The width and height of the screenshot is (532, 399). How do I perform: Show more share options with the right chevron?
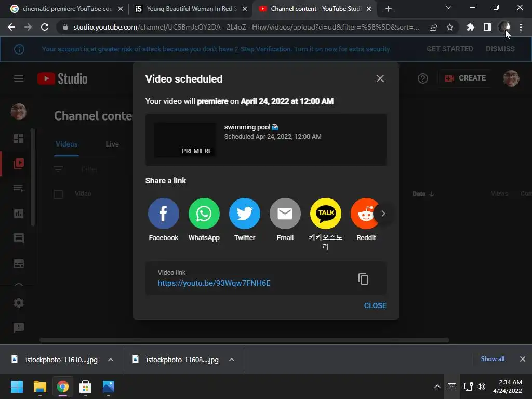tap(383, 214)
